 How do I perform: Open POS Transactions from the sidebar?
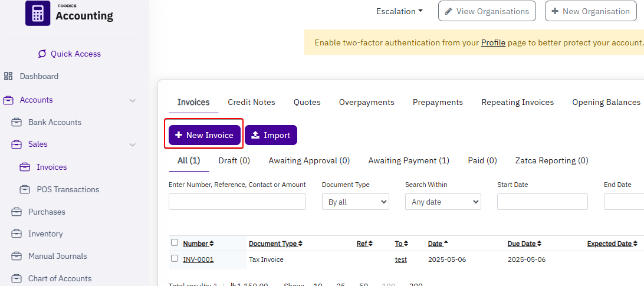tap(67, 189)
